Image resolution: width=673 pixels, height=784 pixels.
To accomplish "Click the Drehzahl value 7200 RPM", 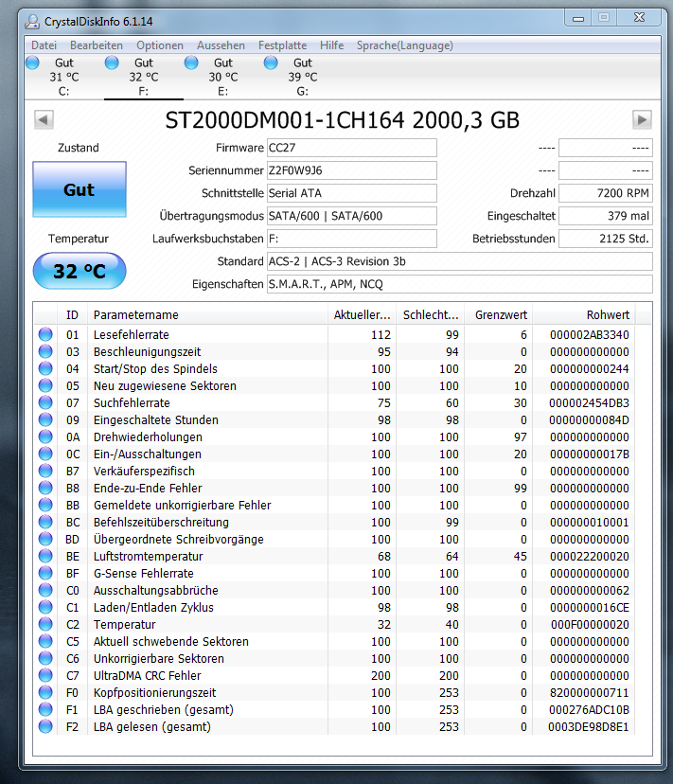I will click(606, 193).
